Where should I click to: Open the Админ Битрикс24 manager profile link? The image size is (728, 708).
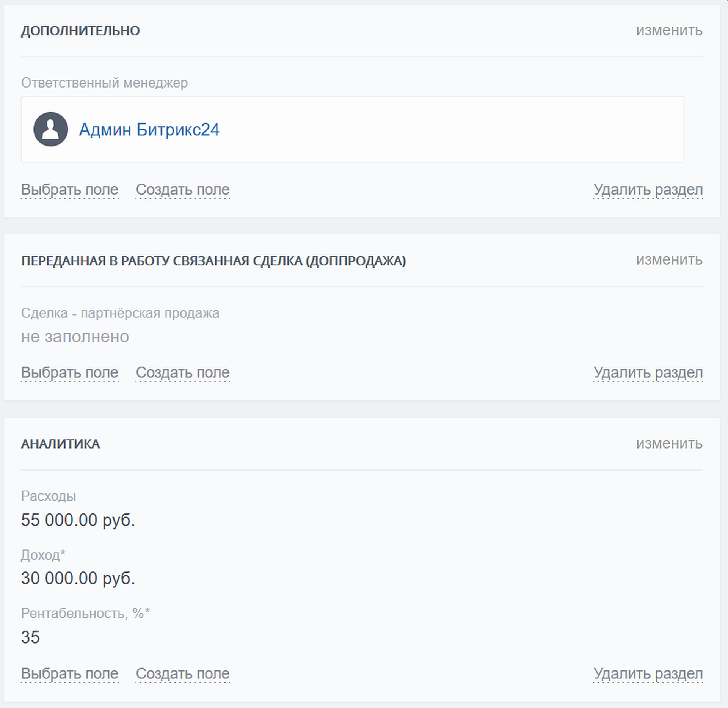[x=149, y=130]
